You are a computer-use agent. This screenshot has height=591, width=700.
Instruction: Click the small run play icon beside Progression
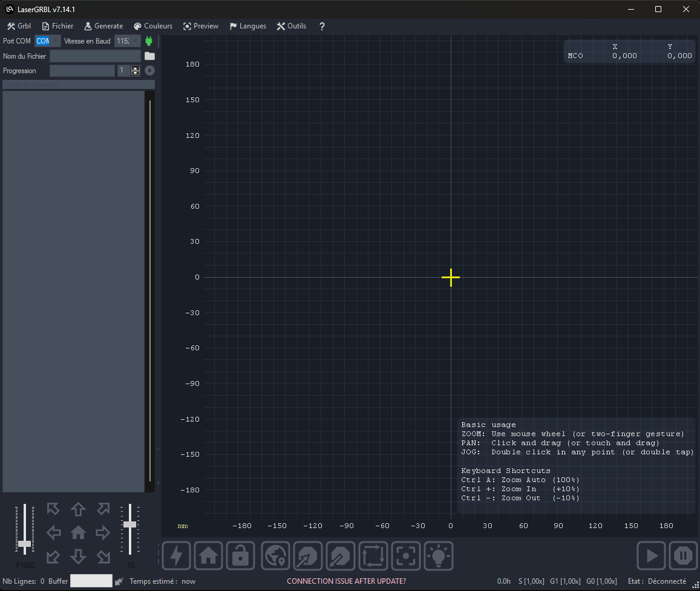[x=149, y=71]
